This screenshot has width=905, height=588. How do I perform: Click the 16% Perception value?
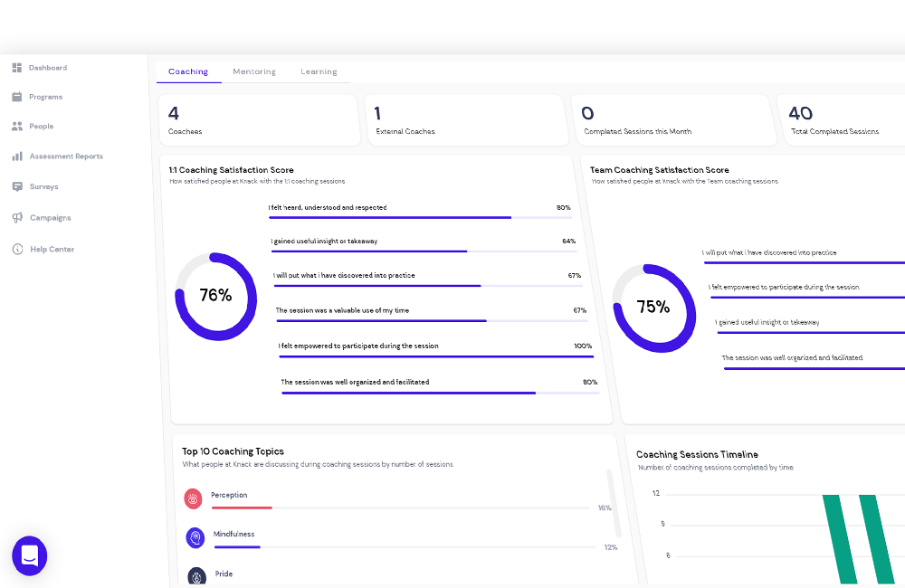pyautogui.click(x=605, y=508)
